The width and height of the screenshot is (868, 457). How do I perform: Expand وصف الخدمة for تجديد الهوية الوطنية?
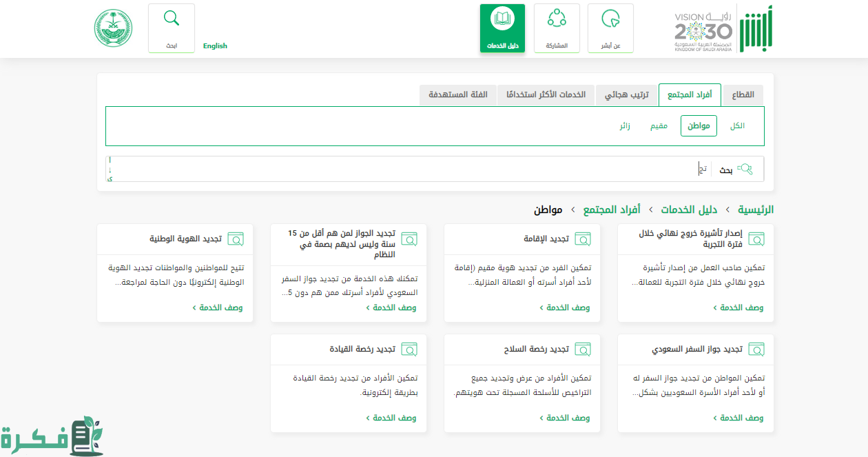pos(218,308)
